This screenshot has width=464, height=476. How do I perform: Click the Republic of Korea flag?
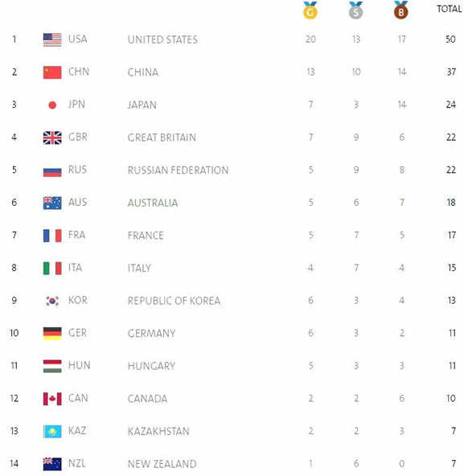pyautogui.click(x=52, y=301)
